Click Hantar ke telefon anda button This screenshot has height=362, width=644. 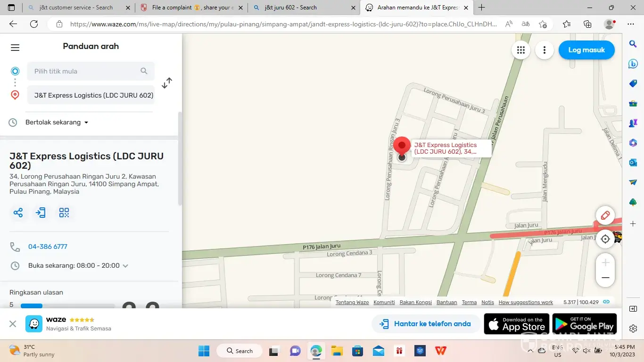click(x=426, y=324)
